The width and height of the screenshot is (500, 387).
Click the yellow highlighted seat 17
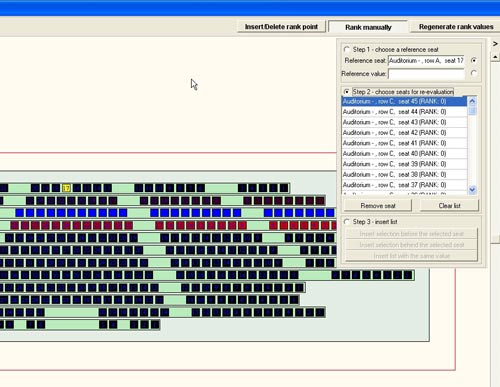66,188
